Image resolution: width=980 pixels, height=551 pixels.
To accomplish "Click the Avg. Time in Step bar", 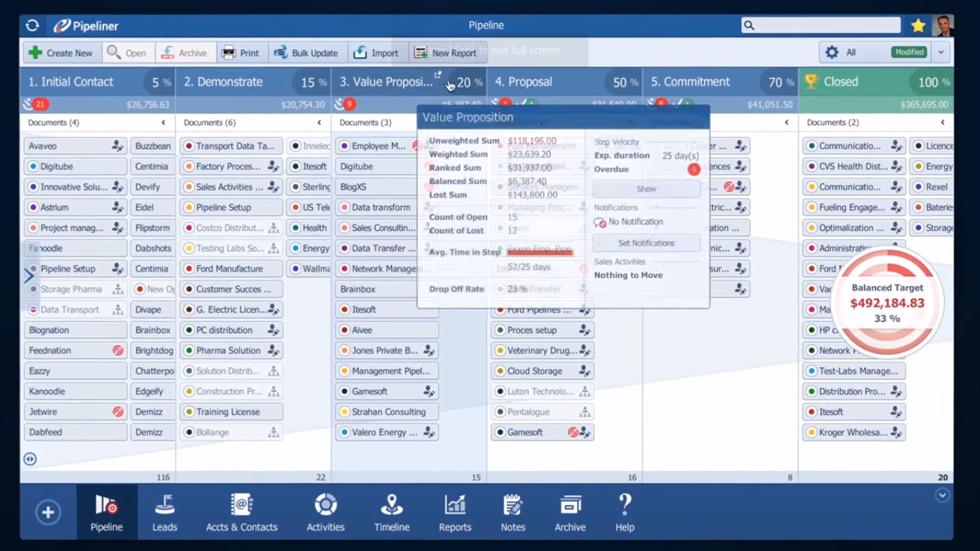I will (540, 252).
